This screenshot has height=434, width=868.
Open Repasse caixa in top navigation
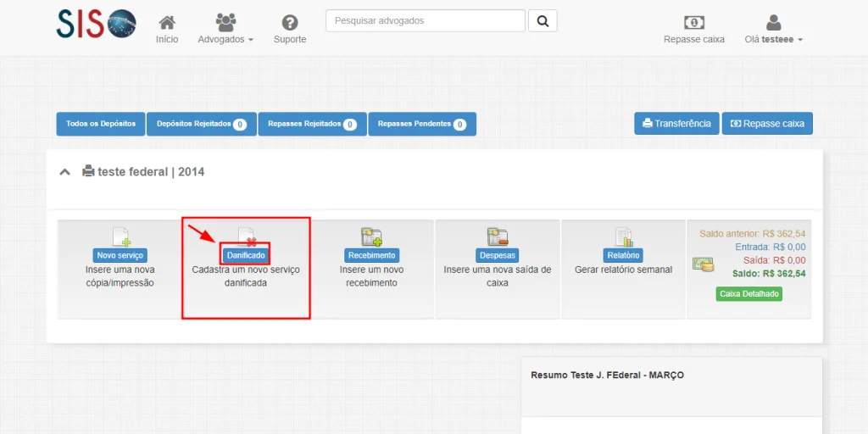(x=694, y=30)
